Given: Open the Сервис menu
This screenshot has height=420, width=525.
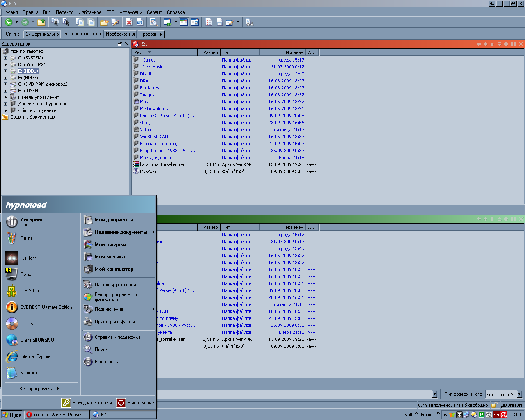Looking at the screenshot, I should coord(154,12).
